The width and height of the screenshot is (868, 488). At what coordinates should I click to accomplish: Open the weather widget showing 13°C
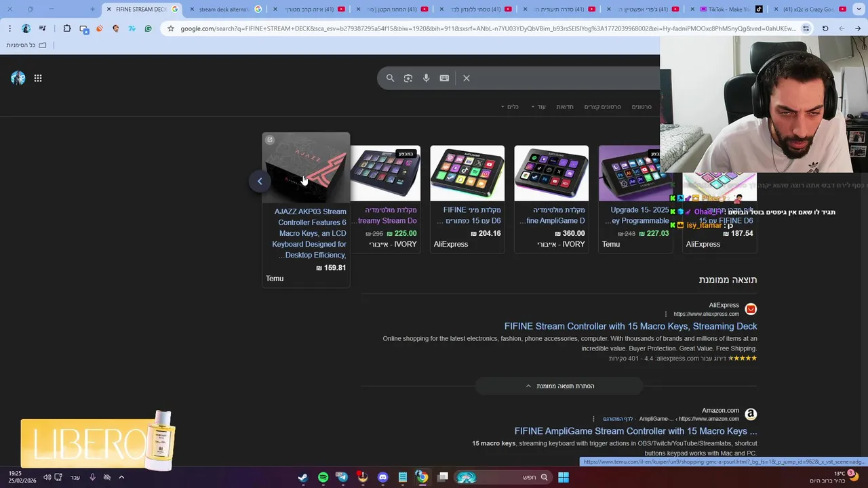(833, 477)
